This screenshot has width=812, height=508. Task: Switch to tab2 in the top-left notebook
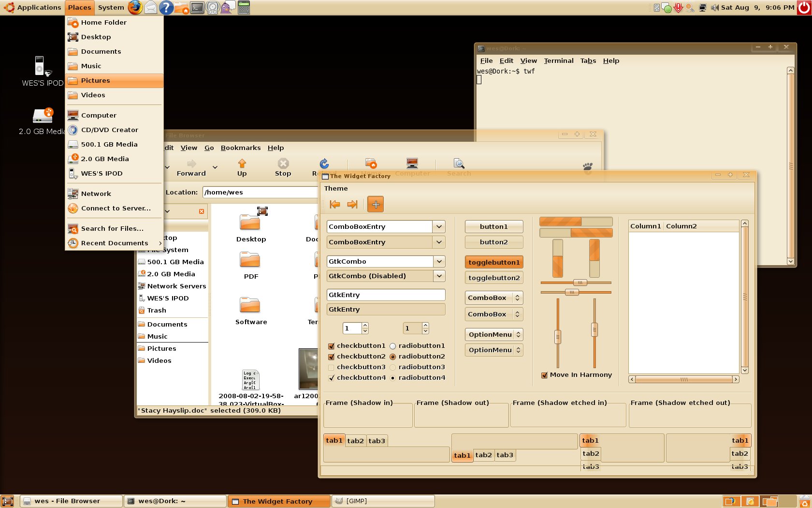click(x=355, y=441)
